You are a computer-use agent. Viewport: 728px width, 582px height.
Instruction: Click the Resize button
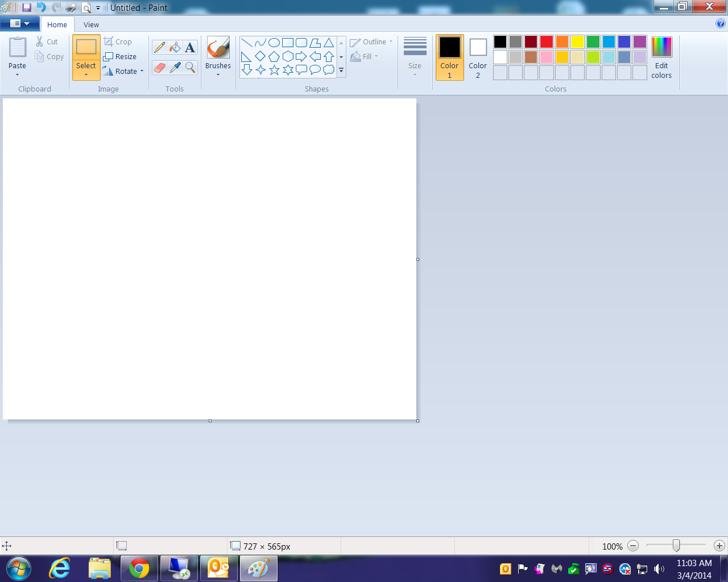pyautogui.click(x=121, y=56)
